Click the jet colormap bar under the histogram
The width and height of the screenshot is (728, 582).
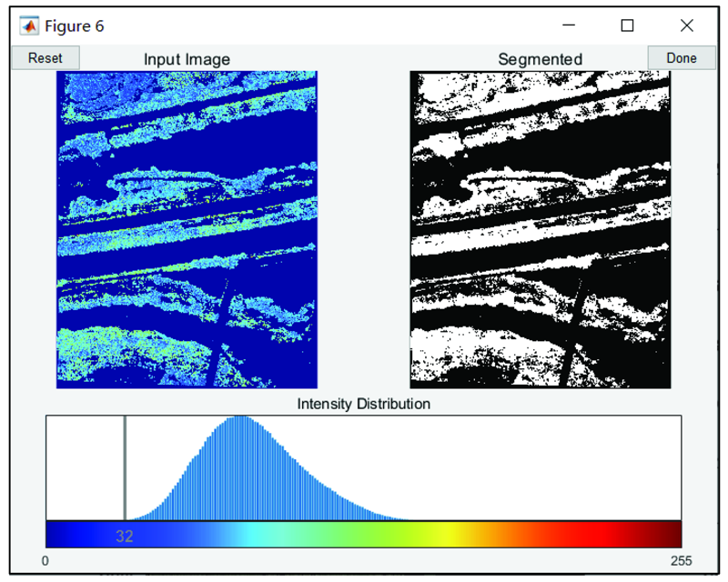(x=363, y=534)
